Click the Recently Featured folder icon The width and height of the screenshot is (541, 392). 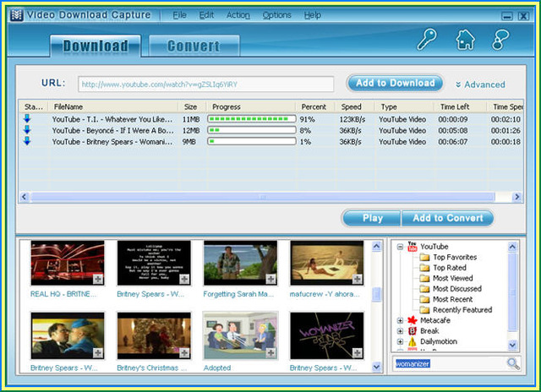[424, 309]
